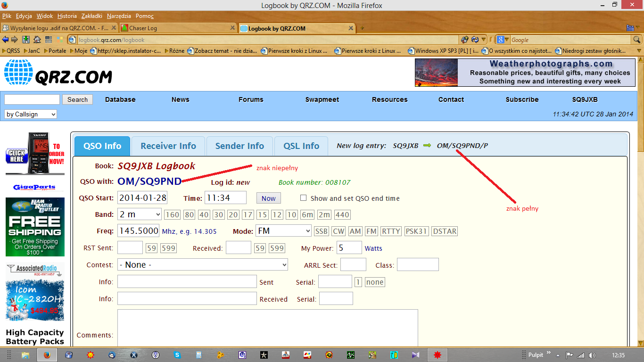Set RST Sent using the 599 button

(168, 248)
